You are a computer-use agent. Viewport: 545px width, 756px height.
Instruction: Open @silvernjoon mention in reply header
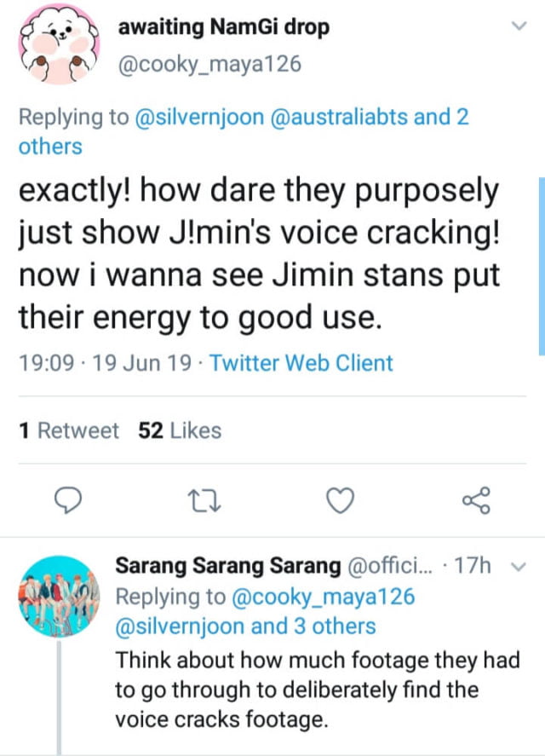[198, 117]
